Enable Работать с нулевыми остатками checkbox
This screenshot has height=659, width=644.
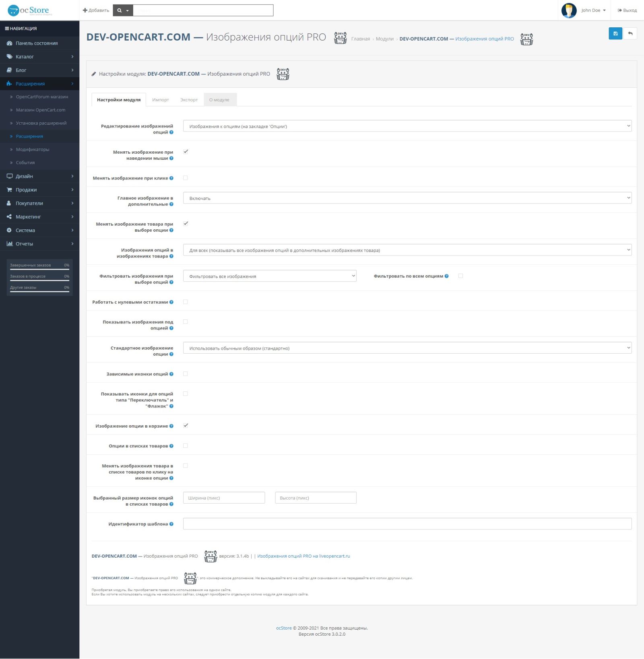pyautogui.click(x=186, y=302)
